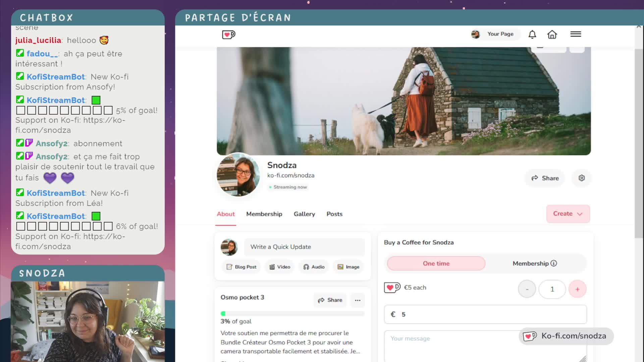The width and height of the screenshot is (644, 362).
Task: Click the Share button next to settings gear
Action: click(545, 178)
